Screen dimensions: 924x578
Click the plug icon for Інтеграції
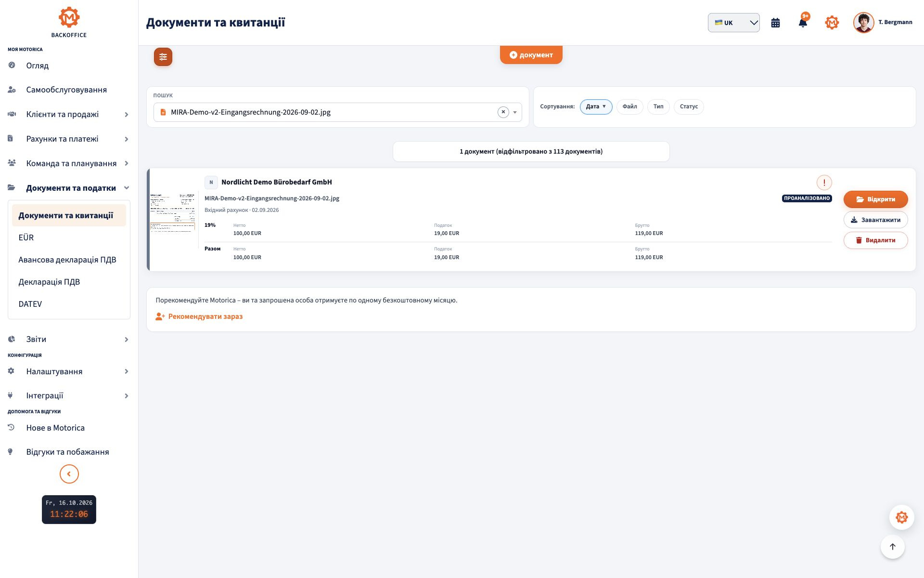(10, 395)
